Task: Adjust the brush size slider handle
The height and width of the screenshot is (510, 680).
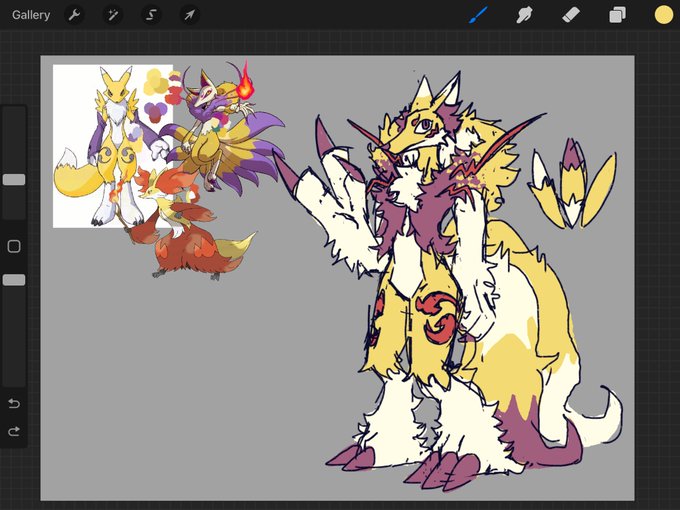Action: [14, 180]
